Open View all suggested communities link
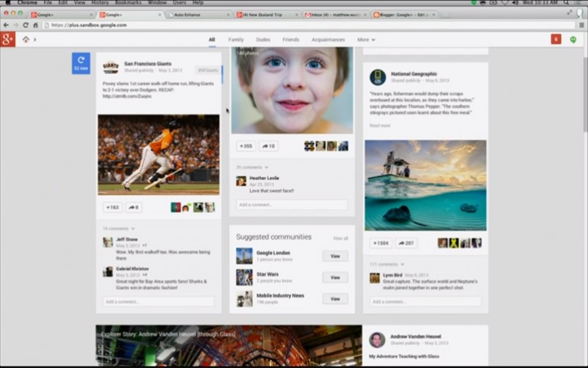 (340, 238)
